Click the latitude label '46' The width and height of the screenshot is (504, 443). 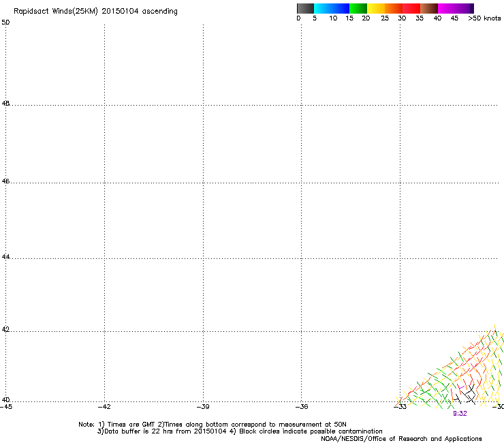coord(5,181)
